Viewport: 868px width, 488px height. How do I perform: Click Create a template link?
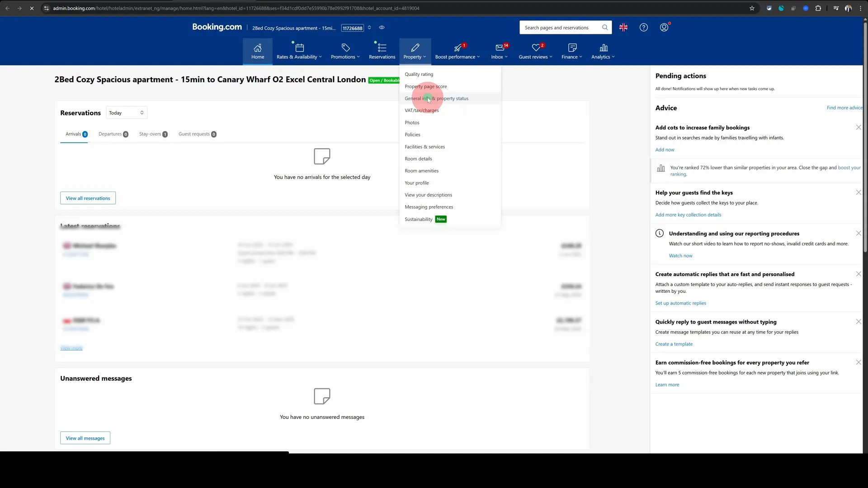[x=674, y=344]
